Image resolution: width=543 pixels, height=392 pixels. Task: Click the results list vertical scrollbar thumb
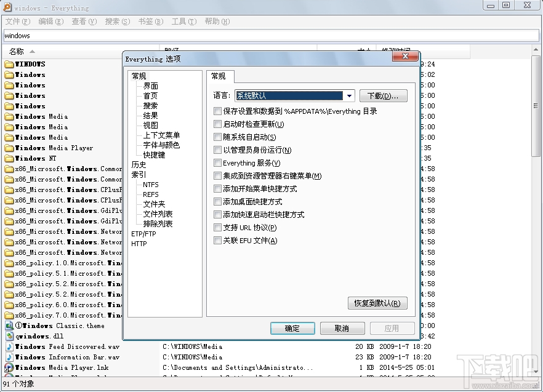[536, 106]
